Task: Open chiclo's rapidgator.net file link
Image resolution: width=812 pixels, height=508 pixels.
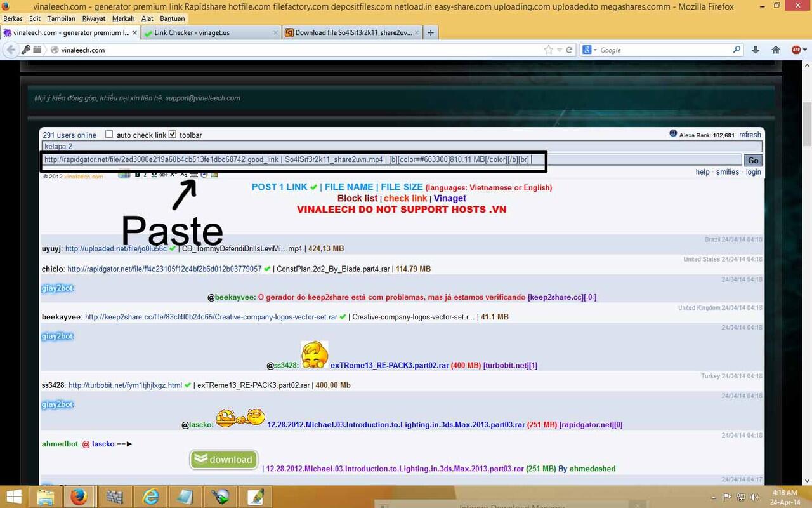Action: click(164, 269)
